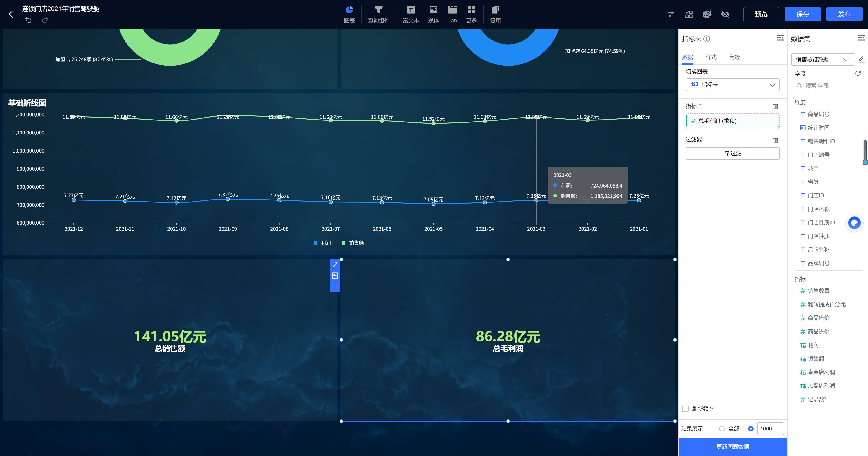This screenshot has height=456, width=868.
Task: Switch to the 高级 tab
Action: click(x=734, y=57)
